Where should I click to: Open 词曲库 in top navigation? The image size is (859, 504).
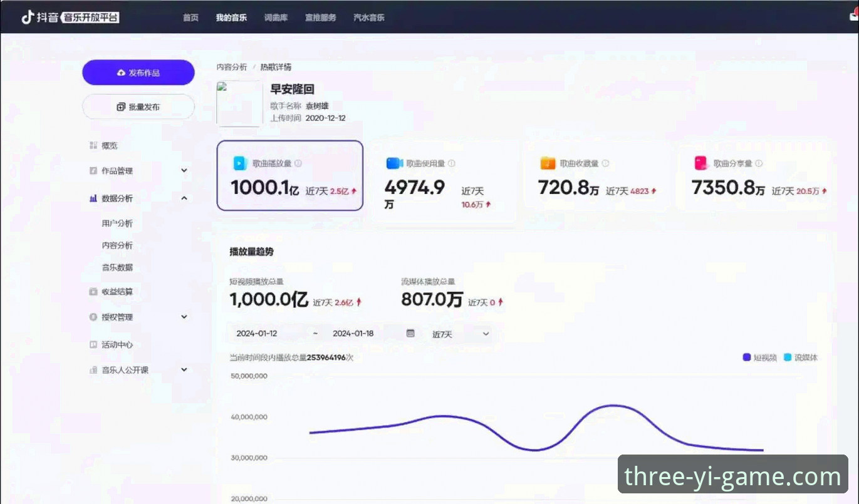coord(276,18)
